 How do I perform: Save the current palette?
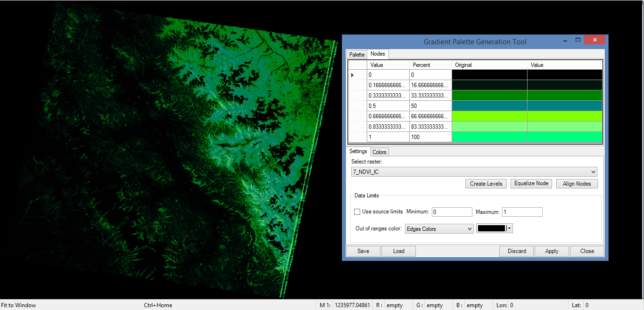(363, 251)
